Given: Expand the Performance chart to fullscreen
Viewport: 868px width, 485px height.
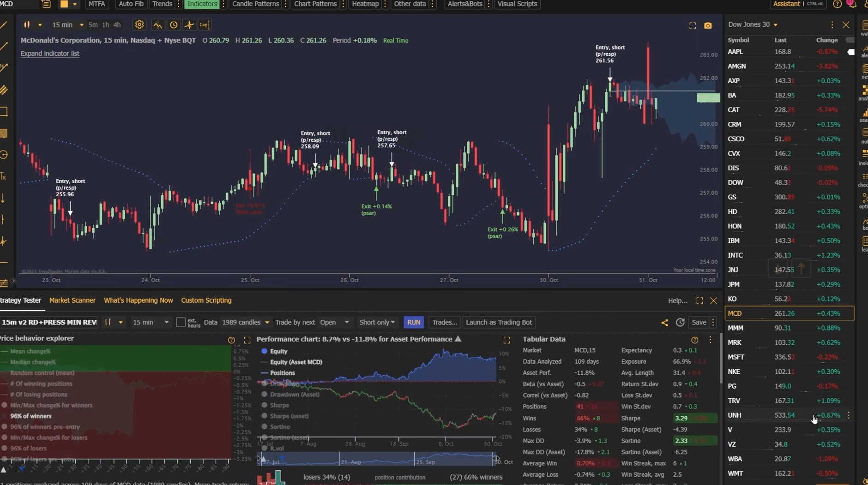Looking at the screenshot, I should click(x=507, y=340).
